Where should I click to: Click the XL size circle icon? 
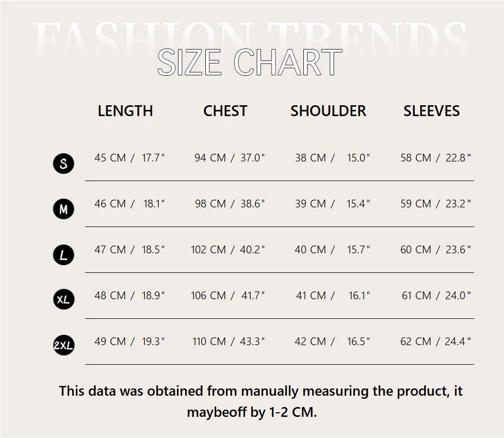point(63,299)
